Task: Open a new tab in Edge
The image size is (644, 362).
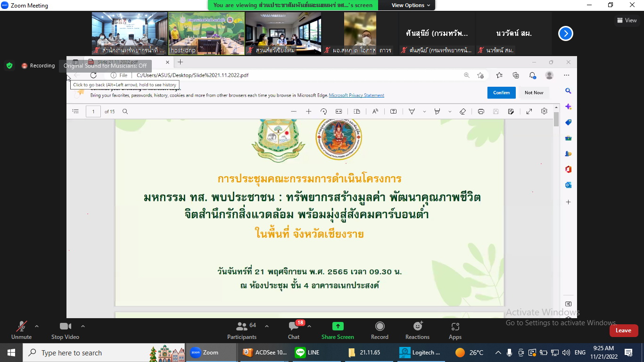Action: [180, 62]
